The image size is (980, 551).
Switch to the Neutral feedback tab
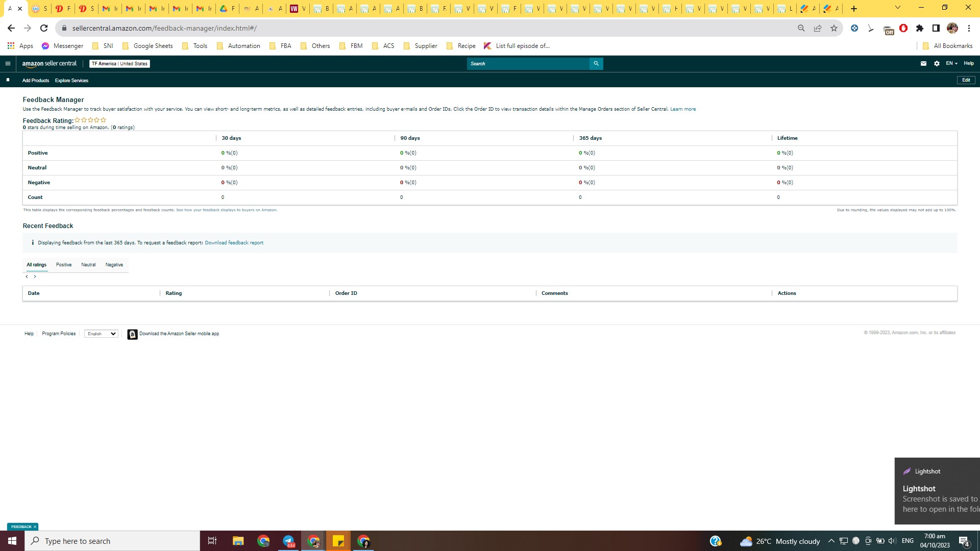click(88, 265)
